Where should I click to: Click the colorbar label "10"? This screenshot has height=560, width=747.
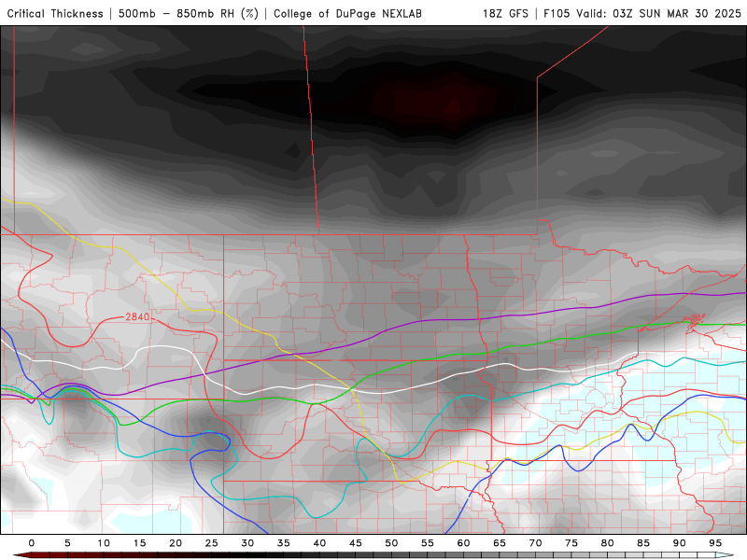[x=104, y=543]
